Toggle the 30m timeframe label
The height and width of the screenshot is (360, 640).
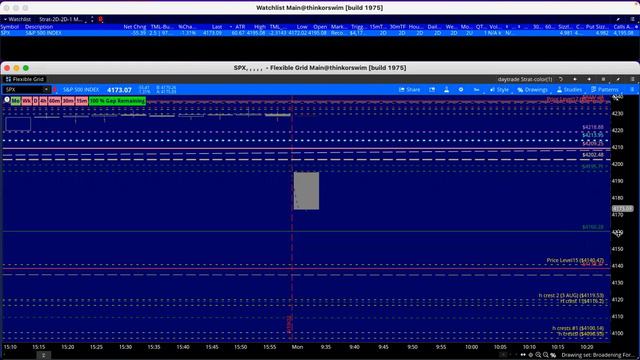68,101
